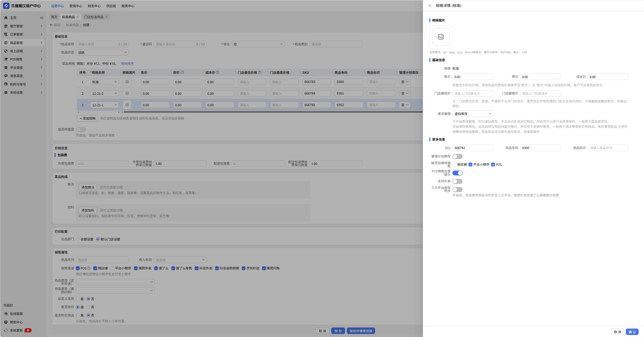644x337 pixels.
Task: Collapse the sidebar using the arrow icon
Action: coord(41,18)
